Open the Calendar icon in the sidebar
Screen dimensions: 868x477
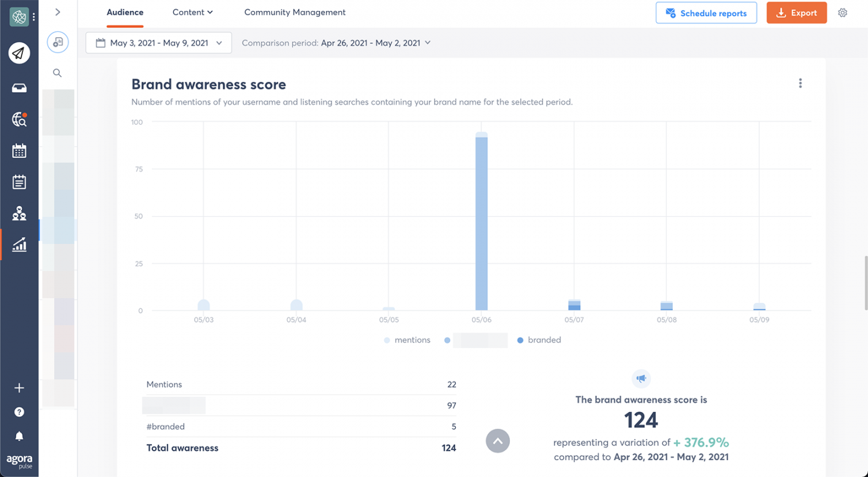pyautogui.click(x=19, y=151)
